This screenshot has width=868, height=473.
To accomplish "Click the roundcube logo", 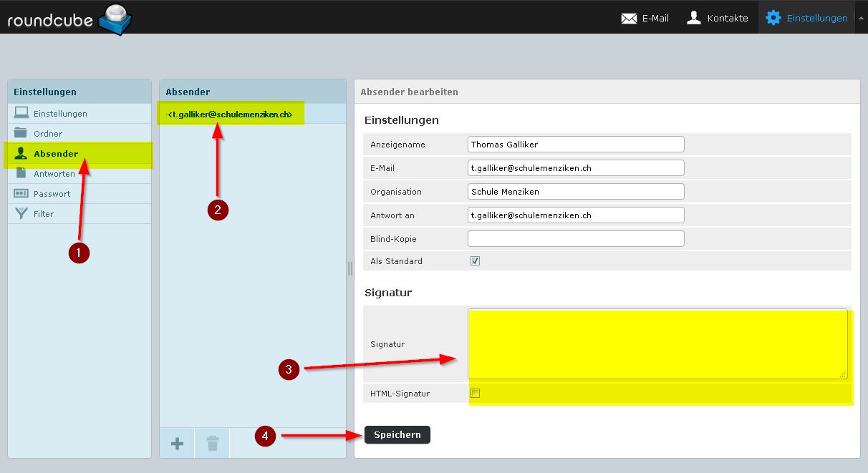I will [69, 19].
